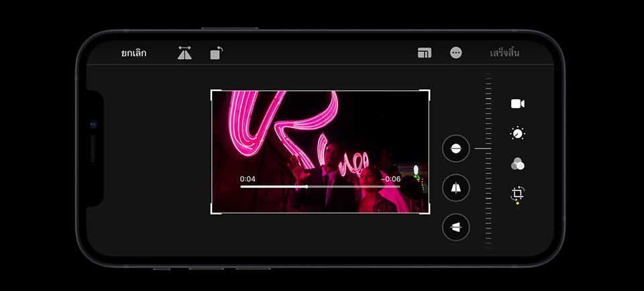
Task: Select the Straighten adjustment dial
Action: [456, 148]
